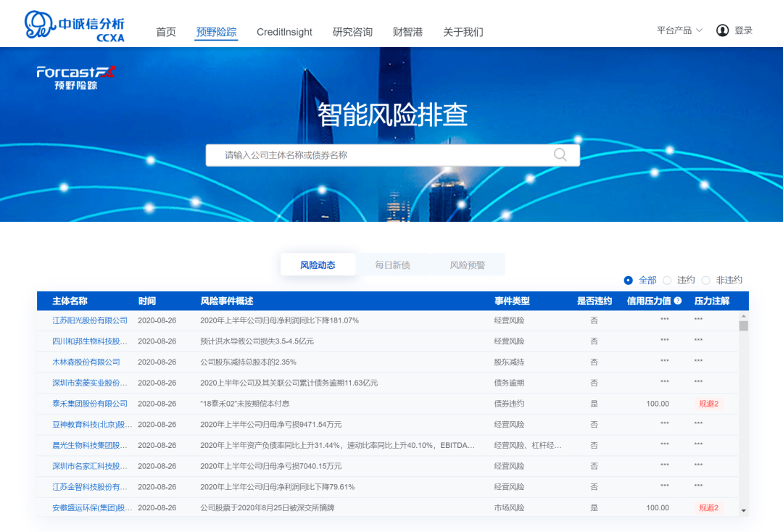
Task: Open 研究咨询 in the navigation bar
Action: [352, 32]
